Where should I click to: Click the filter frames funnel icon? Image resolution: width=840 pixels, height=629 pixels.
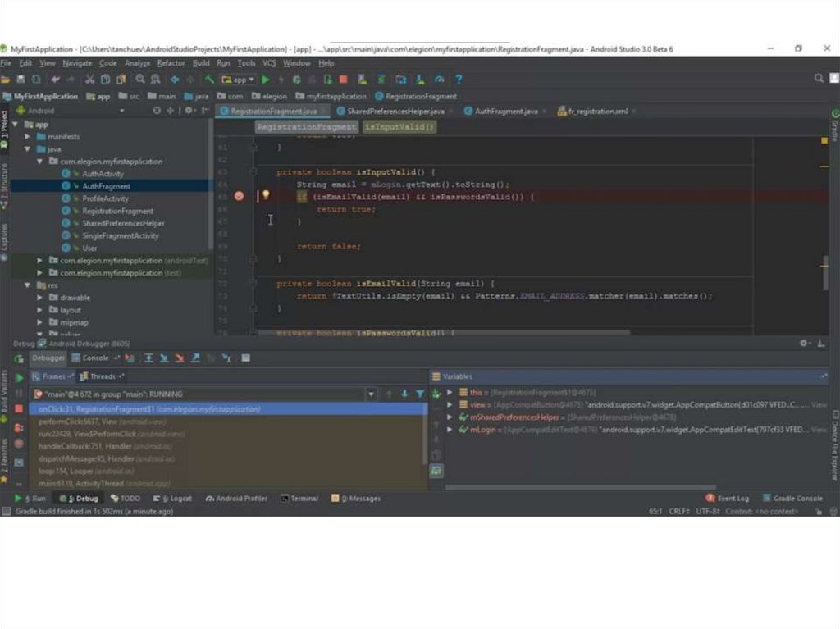click(420, 394)
